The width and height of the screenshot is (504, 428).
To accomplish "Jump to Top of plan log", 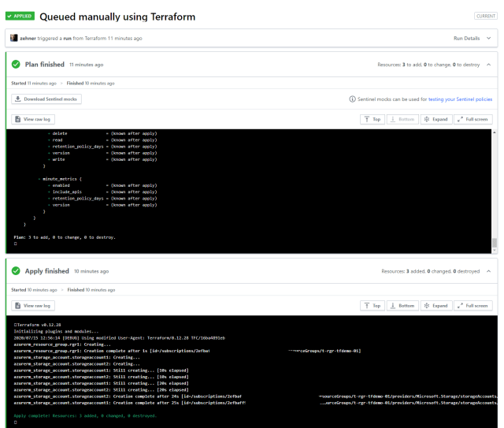I will tap(372, 118).
